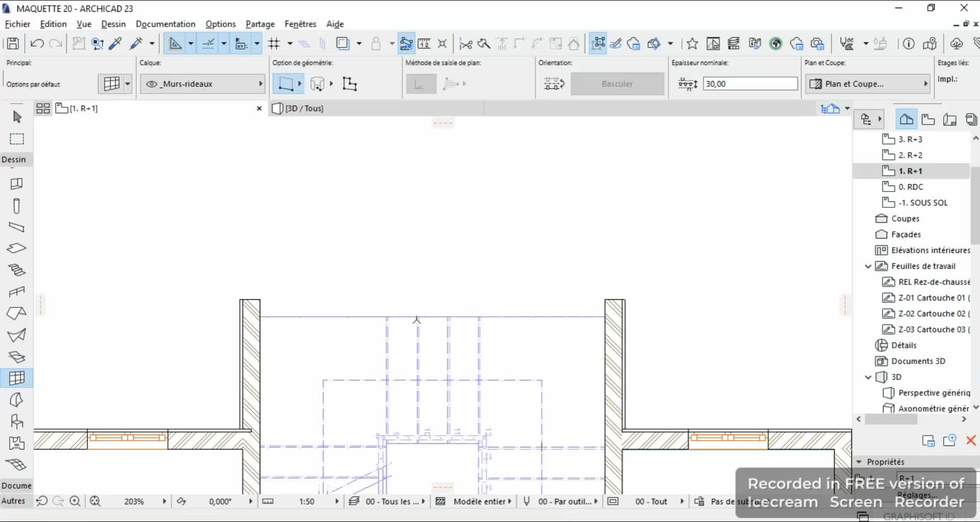Open the Plan et Coupe dropdown
This screenshot has height=522, width=980.
coord(869,84)
